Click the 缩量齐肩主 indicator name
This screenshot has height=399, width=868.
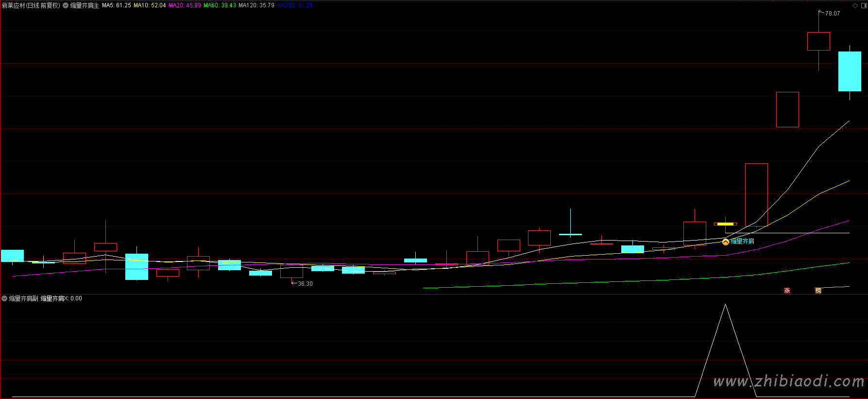[85, 5]
